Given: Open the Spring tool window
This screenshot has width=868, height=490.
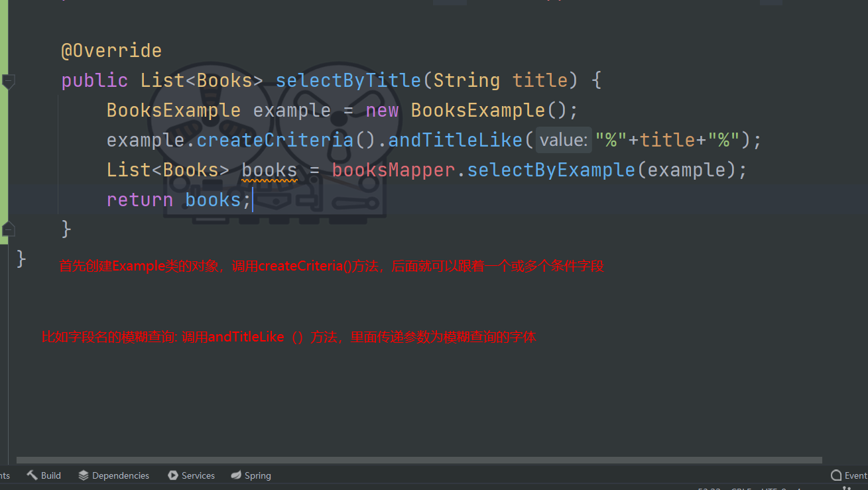Looking at the screenshot, I should coord(251,475).
